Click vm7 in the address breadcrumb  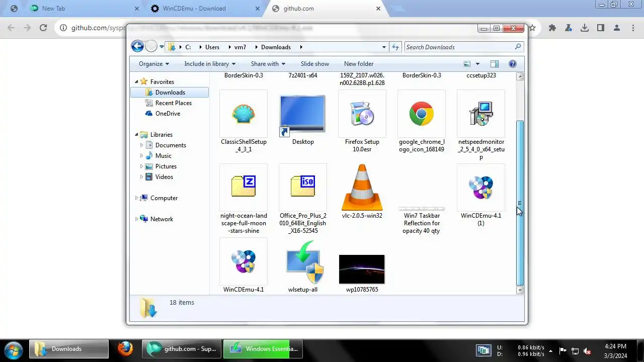[x=240, y=47]
